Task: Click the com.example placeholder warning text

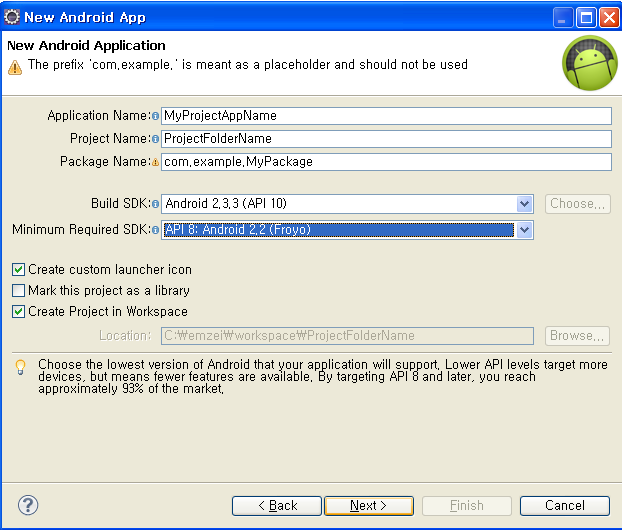Action: pos(248,65)
